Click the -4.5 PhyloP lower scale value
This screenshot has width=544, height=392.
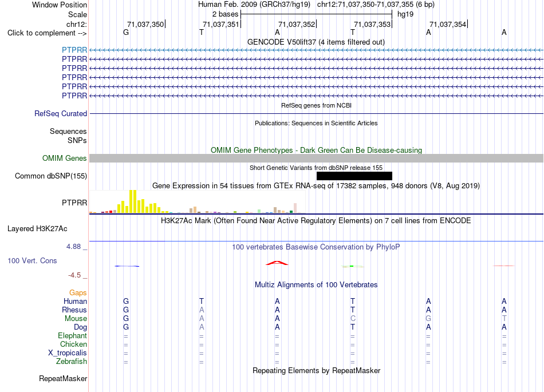tap(74, 275)
